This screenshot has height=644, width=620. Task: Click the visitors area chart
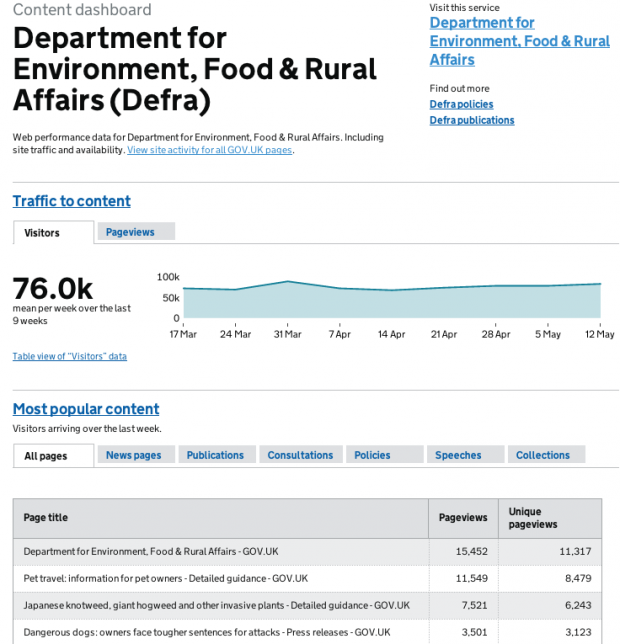click(x=392, y=300)
